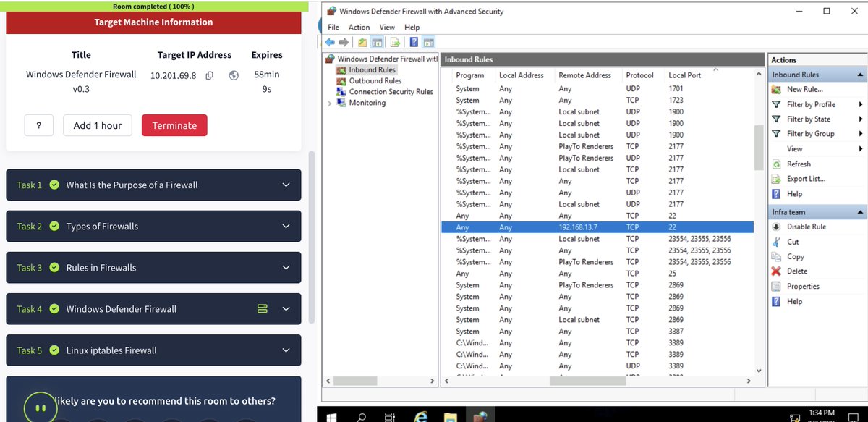
Task: Collapse the Infra team actions section
Action: 860,212
